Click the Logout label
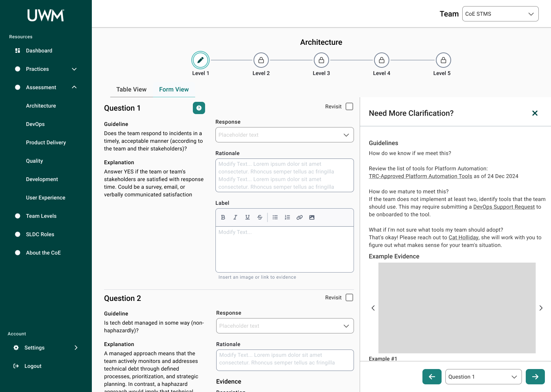 point(33,366)
